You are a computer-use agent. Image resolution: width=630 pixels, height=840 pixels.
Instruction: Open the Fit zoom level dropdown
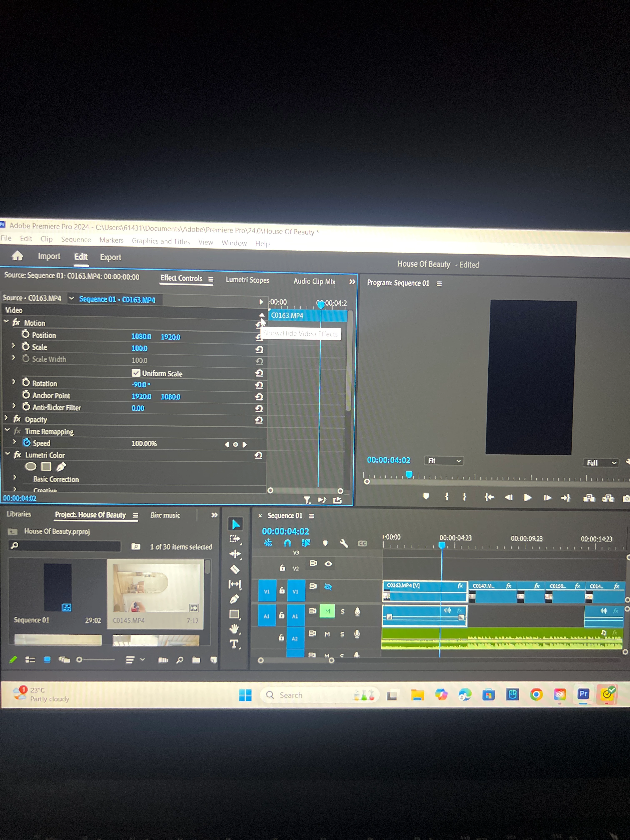[x=444, y=461]
